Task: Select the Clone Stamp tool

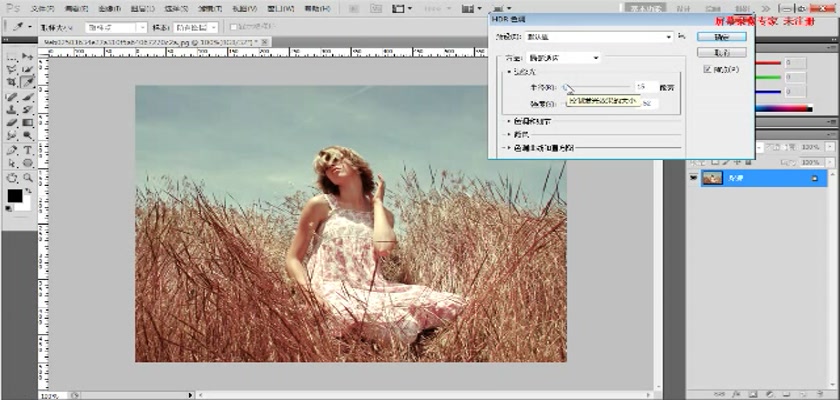Action: (x=11, y=110)
